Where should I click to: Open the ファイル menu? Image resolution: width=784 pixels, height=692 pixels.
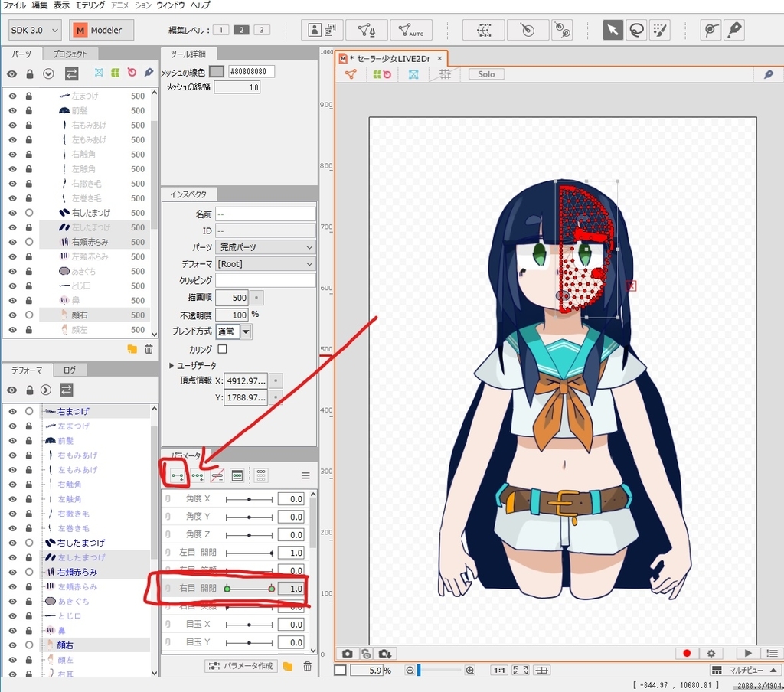(15, 5)
